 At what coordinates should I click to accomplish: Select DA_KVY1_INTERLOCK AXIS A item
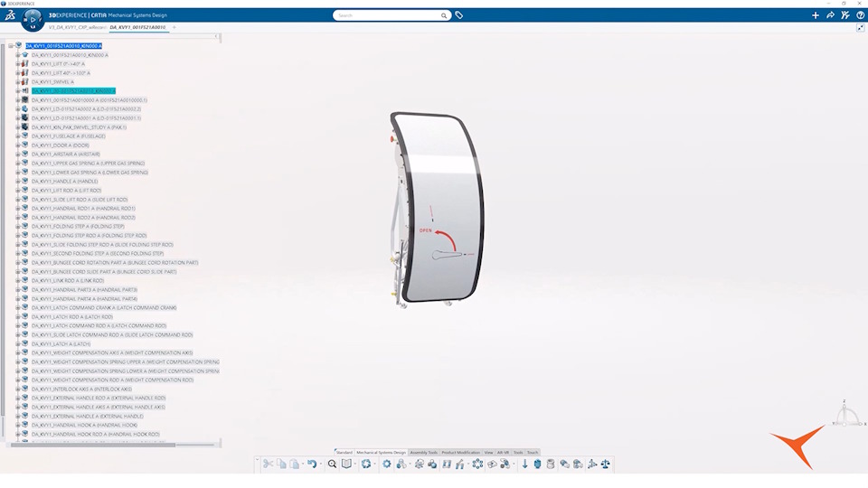tap(82, 389)
